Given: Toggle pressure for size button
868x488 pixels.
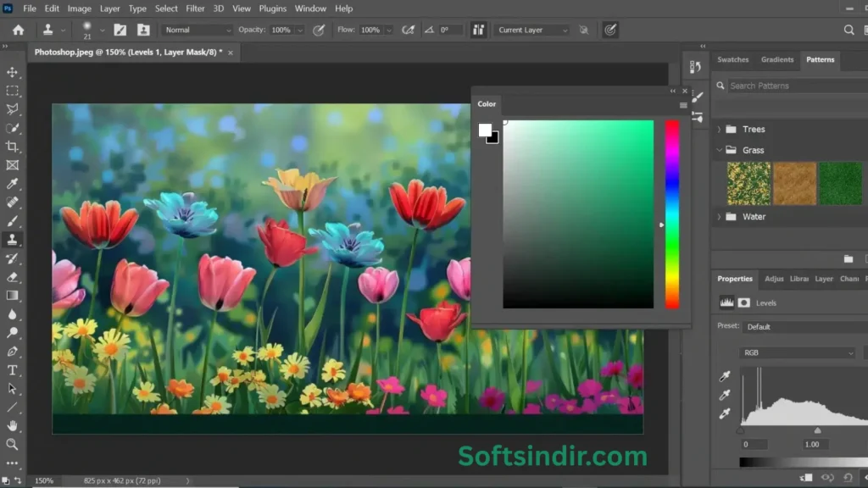Looking at the screenshot, I should pos(609,30).
